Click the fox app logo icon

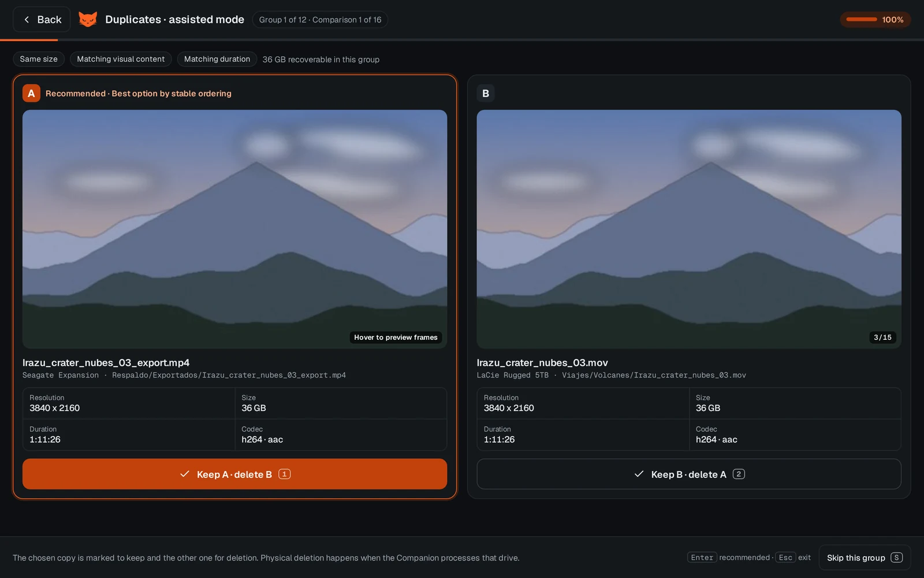88,19
